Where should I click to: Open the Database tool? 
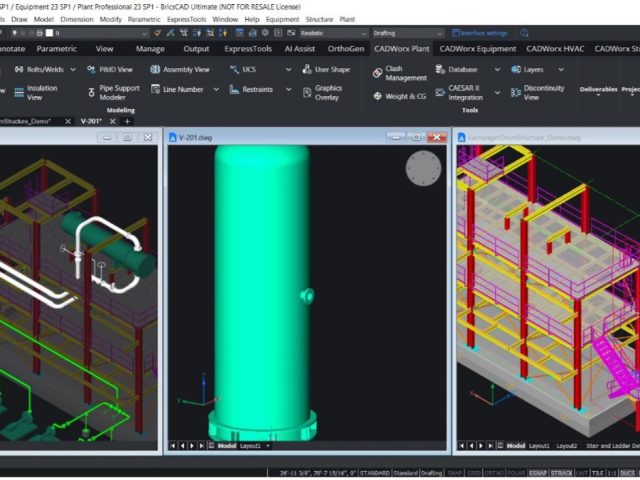(x=456, y=69)
